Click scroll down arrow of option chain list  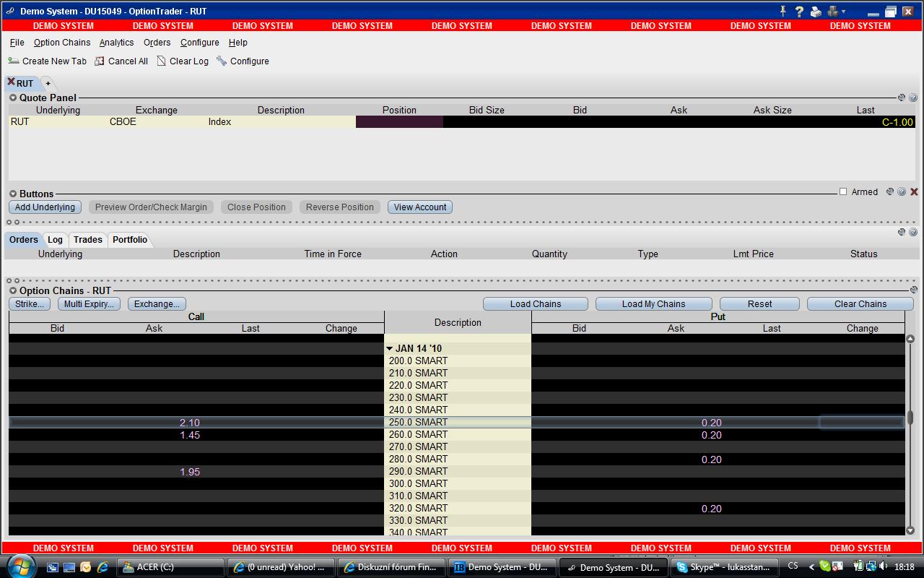(x=910, y=530)
